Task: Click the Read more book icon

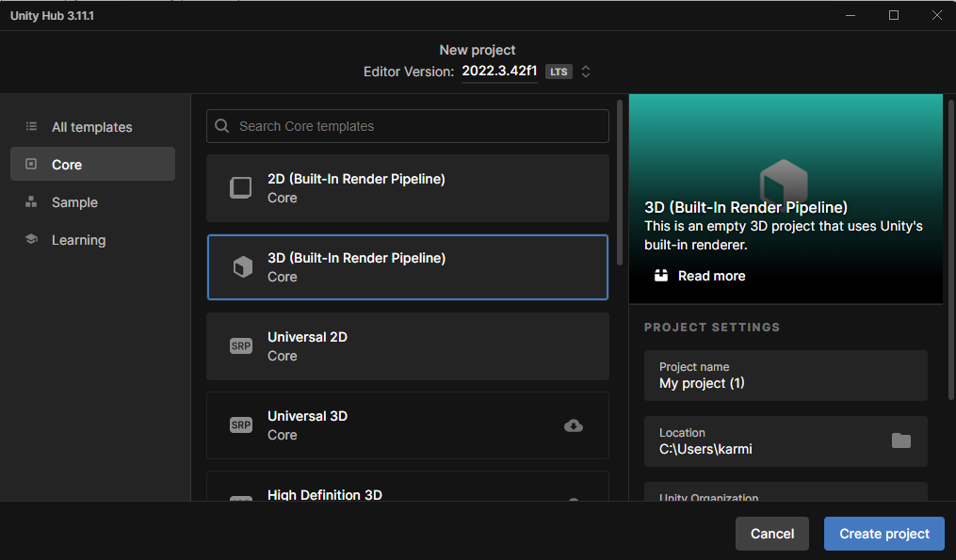Action: (x=660, y=276)
